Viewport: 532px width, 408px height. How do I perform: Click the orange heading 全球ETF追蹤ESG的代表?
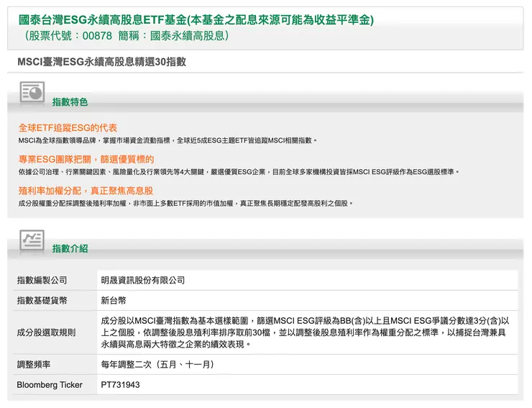[68, 128]
